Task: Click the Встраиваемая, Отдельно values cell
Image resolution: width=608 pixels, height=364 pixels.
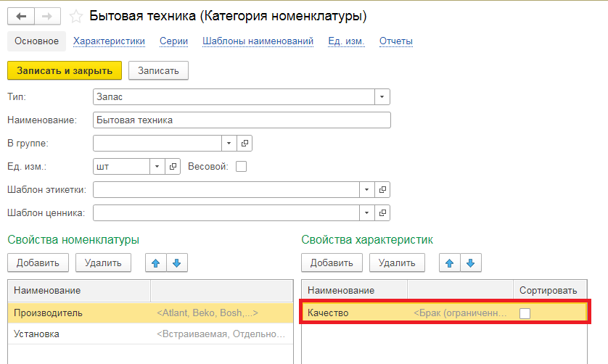Action: pos(221,334)
